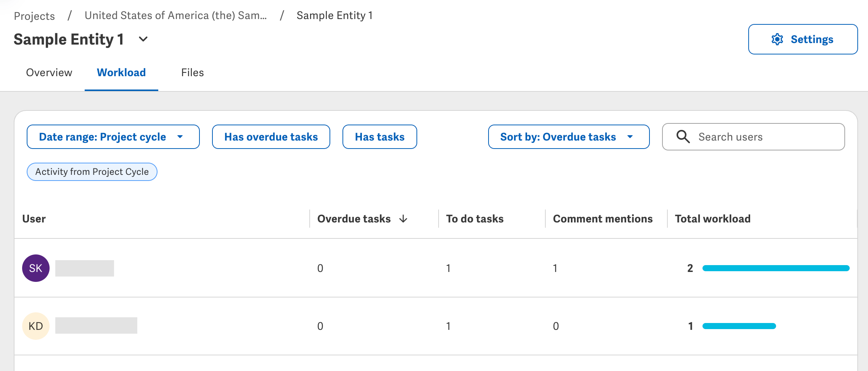Click SK's comment mentions value 1
868x371 pixels.
[555, 268]
